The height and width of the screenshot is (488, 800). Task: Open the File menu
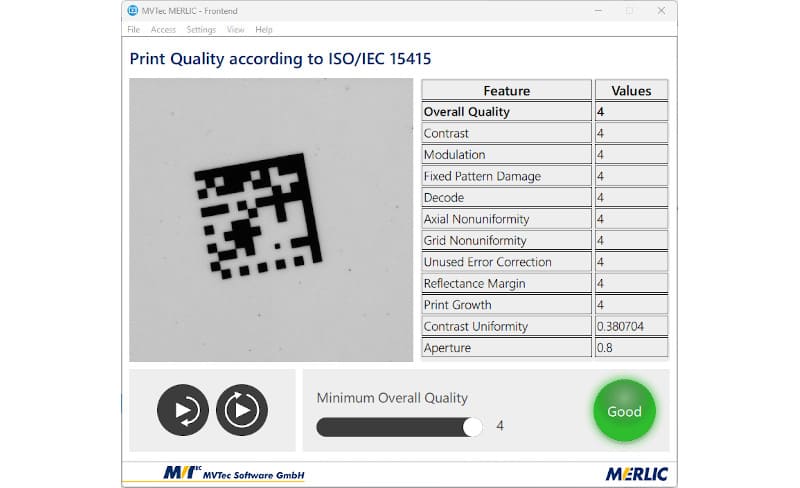point(134,30)
